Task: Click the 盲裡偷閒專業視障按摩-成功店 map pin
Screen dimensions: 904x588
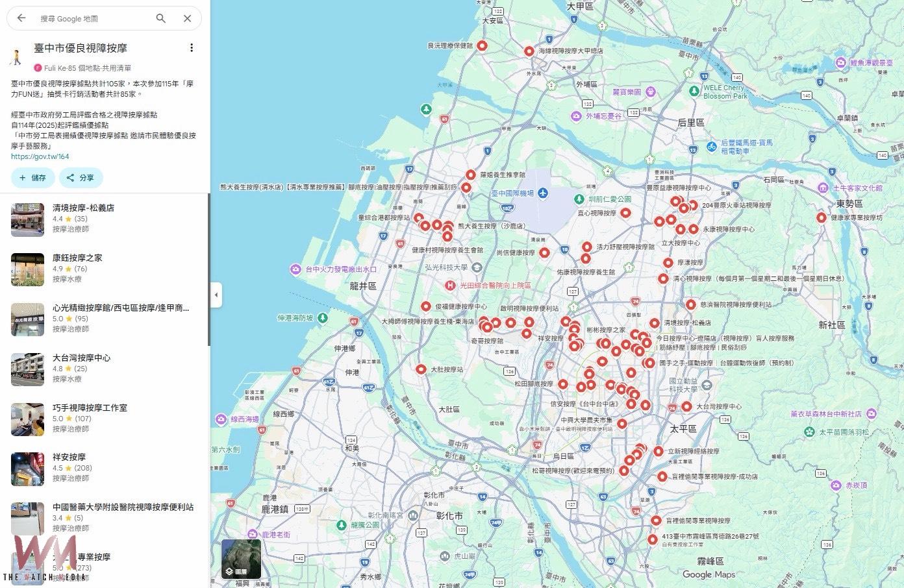Action: point(662,476)
